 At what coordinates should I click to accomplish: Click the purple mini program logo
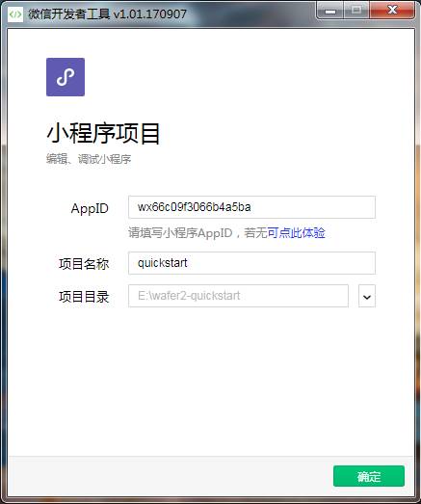click(66, 77)
